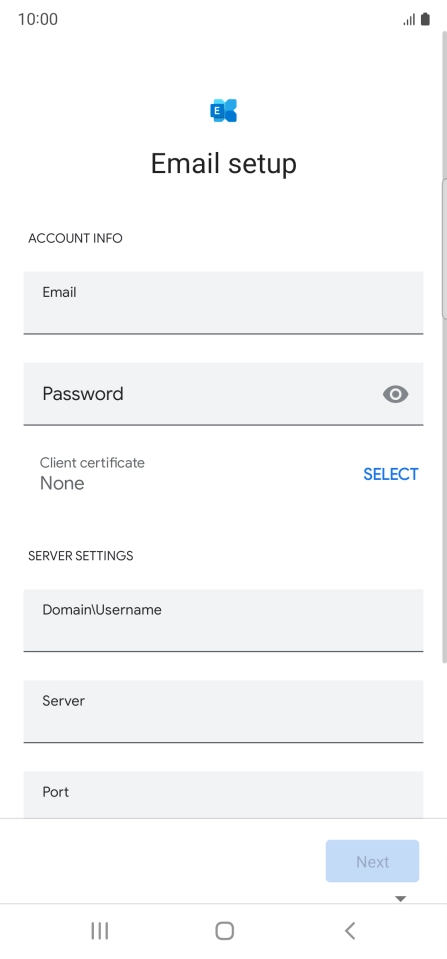The height and width of the screenshot is (959, 447).
Task: Go back using the navigation arrow
Action: pos(350,931)
